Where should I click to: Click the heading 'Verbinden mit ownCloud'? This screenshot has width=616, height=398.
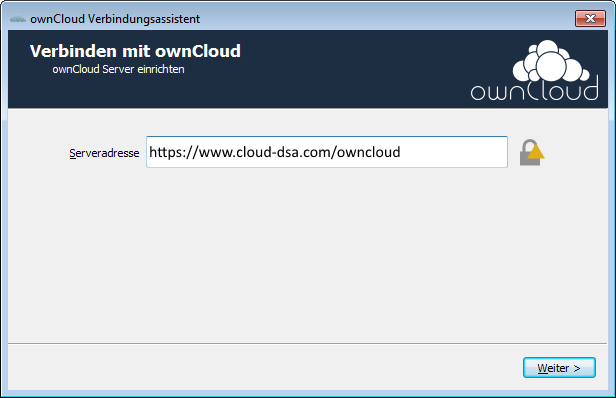tap(135, 51)
